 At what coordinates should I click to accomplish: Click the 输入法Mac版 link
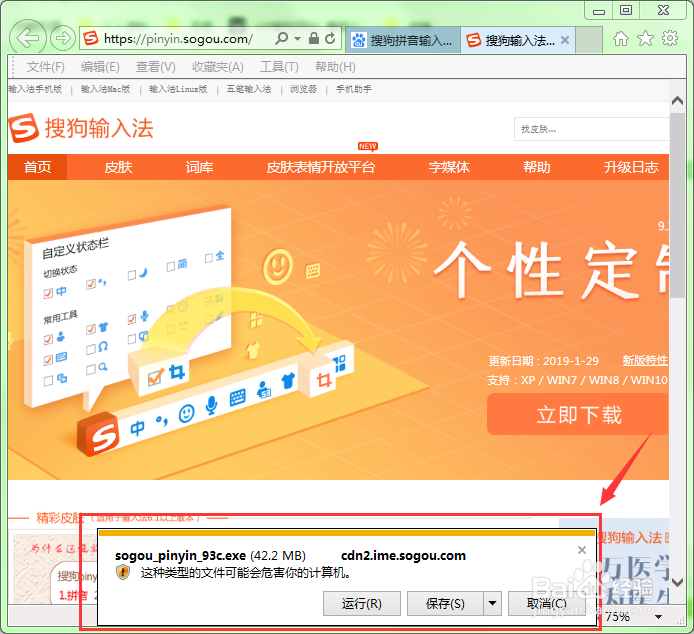coord(105,89)
